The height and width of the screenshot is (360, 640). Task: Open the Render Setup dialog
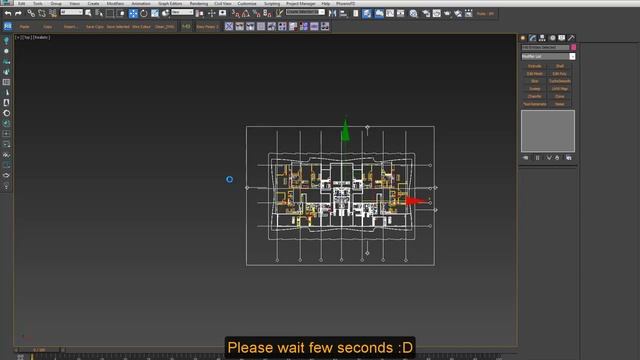pos(426,13)
